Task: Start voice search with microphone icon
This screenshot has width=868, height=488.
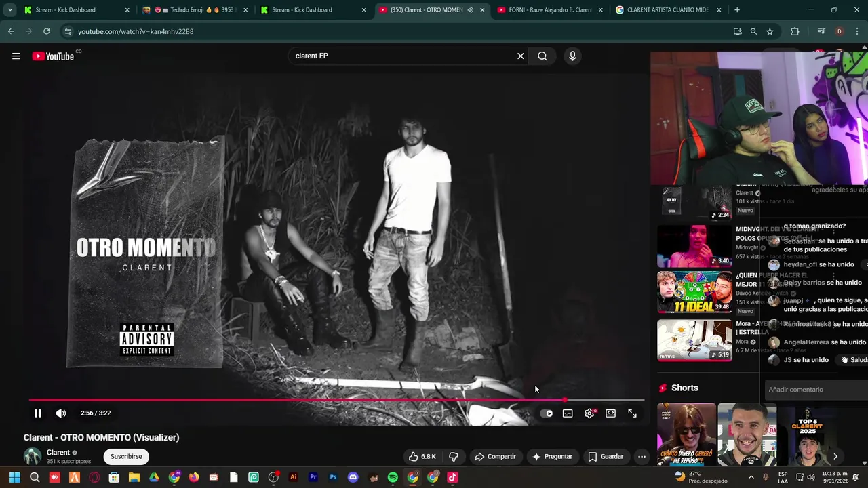Action: [572, 56]
